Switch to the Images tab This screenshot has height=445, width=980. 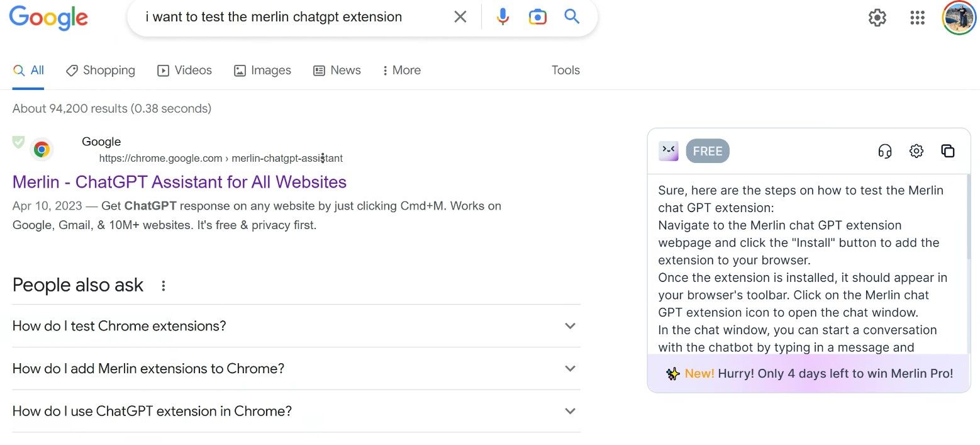point(262,70)
